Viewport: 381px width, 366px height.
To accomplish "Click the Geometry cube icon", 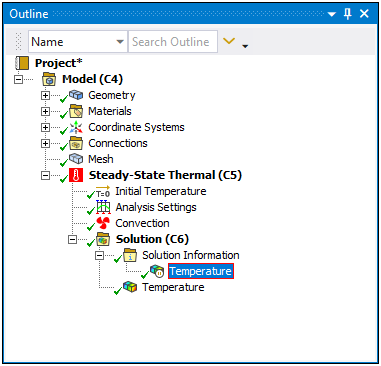I will 76,95.
